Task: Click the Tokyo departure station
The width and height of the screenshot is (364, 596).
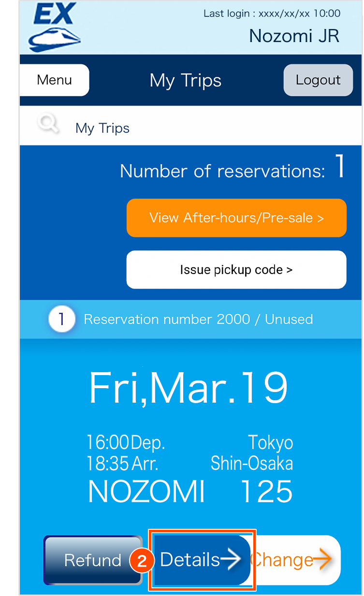Action: pos(270,442)
